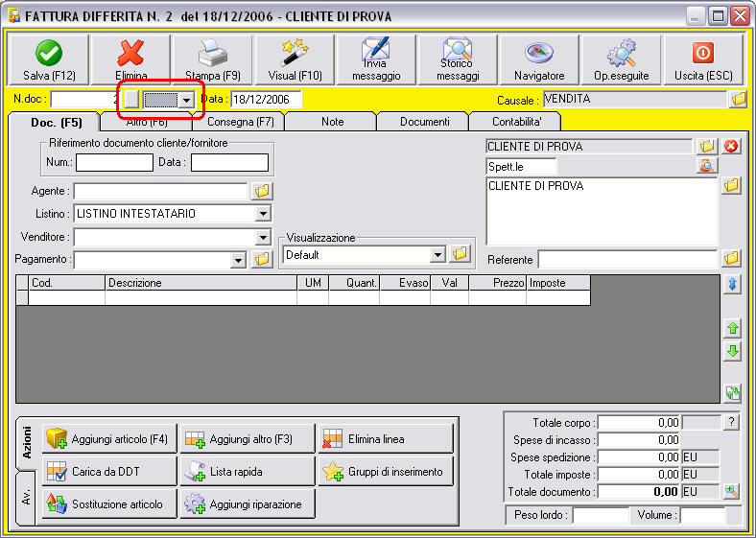The width and height of the screenshot is (756, 538).
Task: Move line up with green arrow
Action: click(732, 329)
